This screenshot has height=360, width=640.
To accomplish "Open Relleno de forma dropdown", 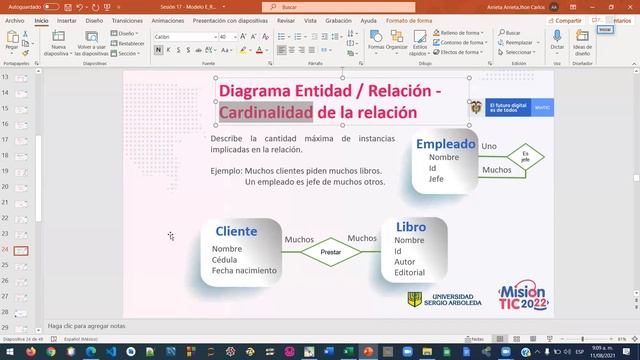I will 458,33.
